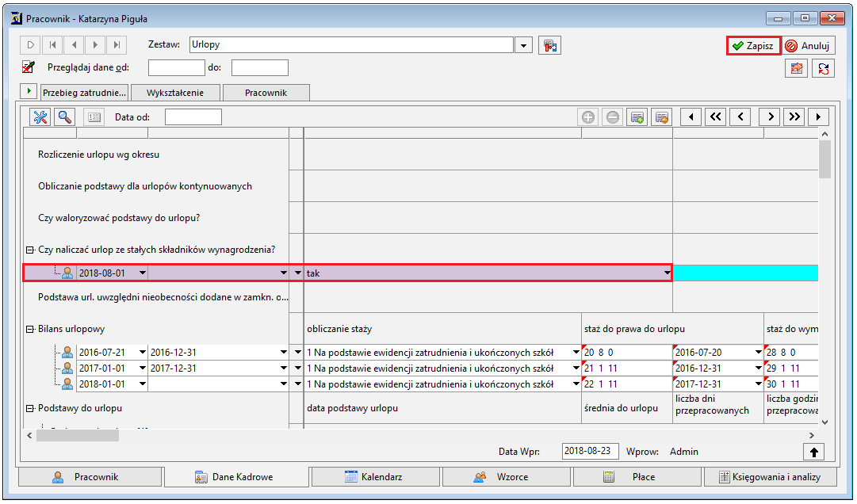Click the double right chevron button
Viewport: 857px width, 504px height.
[x=794, y=116]
